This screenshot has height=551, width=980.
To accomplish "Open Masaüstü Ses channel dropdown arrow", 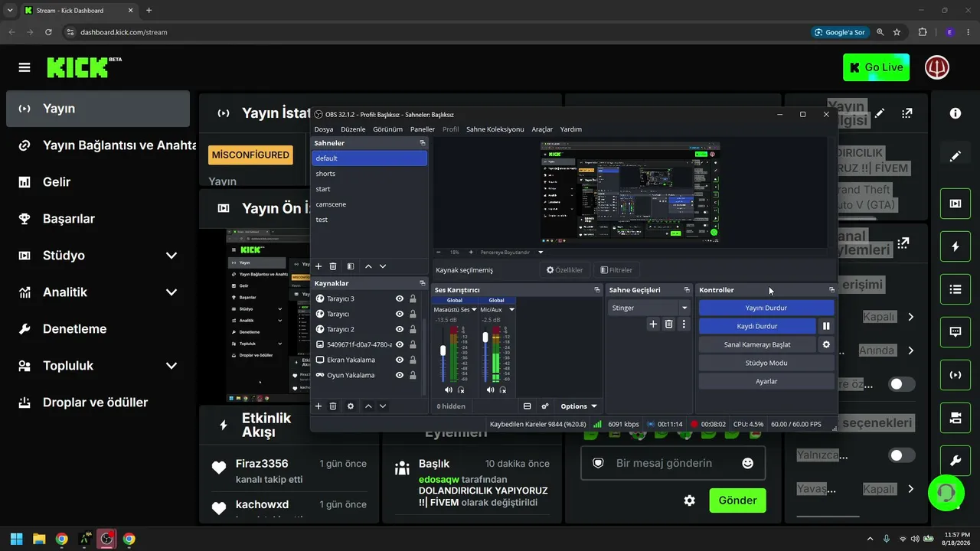I will point(474,310).
